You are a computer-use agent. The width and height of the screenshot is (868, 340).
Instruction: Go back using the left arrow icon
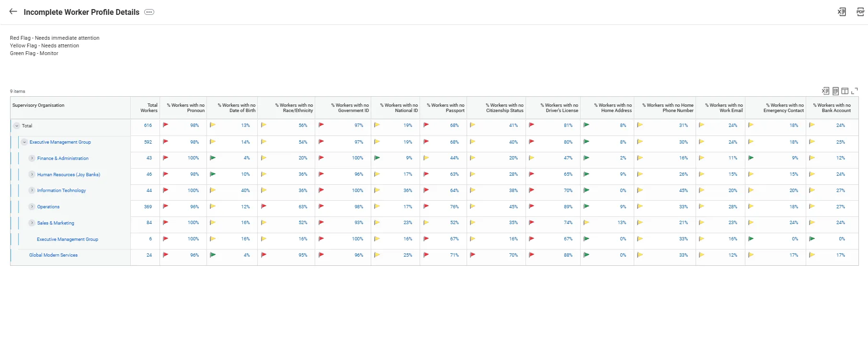click(x=13, y=11)
